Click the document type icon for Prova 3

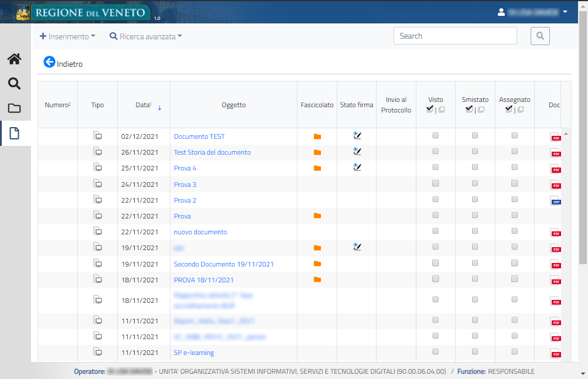(x=97, y=183)
